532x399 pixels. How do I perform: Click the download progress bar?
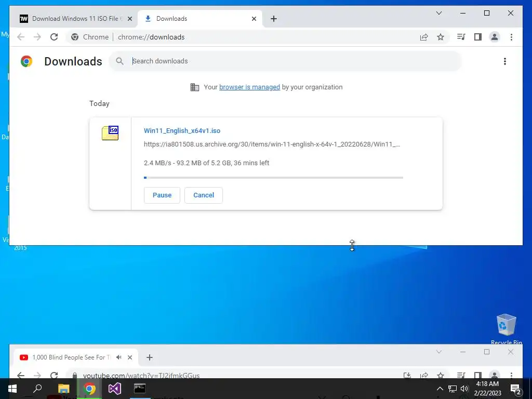point(273,178)
